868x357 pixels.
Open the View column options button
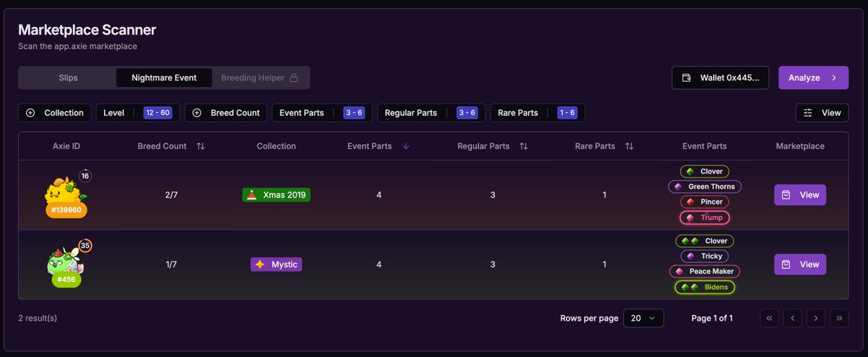click(822, 113)
